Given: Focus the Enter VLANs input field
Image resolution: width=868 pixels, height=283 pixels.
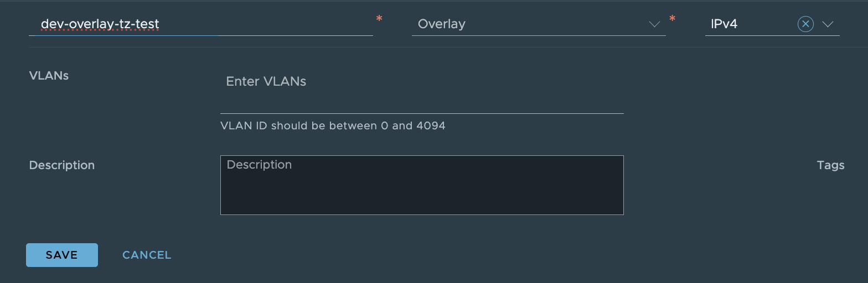Looking at the screenshot, I should pos(421,82).
